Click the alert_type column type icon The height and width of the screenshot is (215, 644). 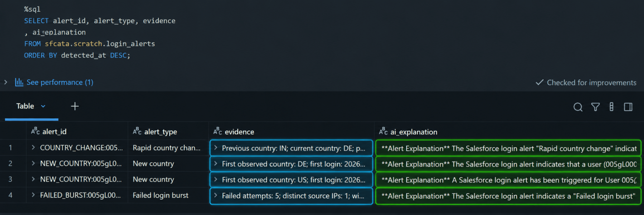(137, 131)
